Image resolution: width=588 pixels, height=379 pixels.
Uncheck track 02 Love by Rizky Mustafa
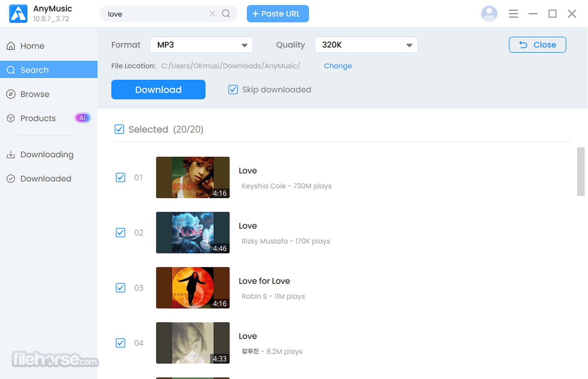point(121,233)
